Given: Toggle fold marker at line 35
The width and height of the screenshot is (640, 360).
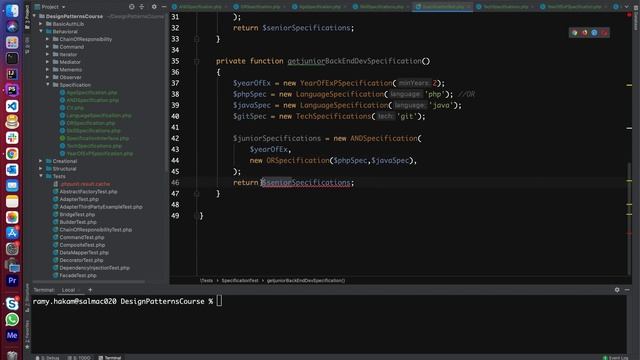Looking at the screenshot, I should coord(197,61).
